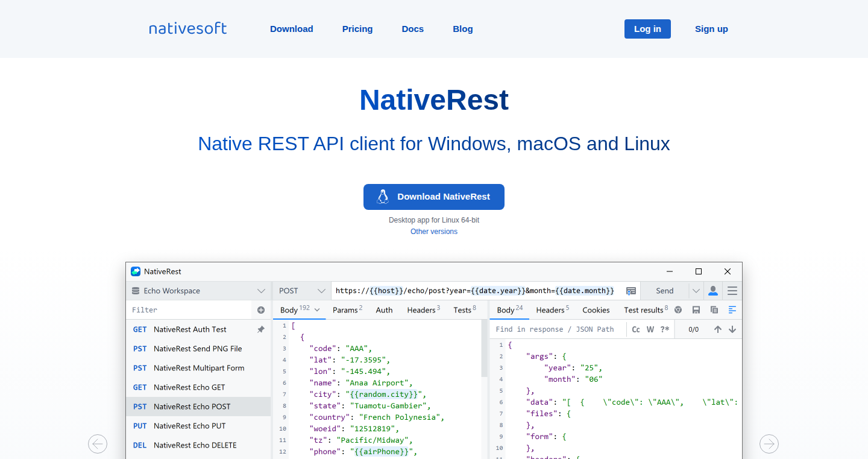This screenshot has width=868, height=459.
Task: Toggle regex ?* search option
Action: tap(665, 329)
